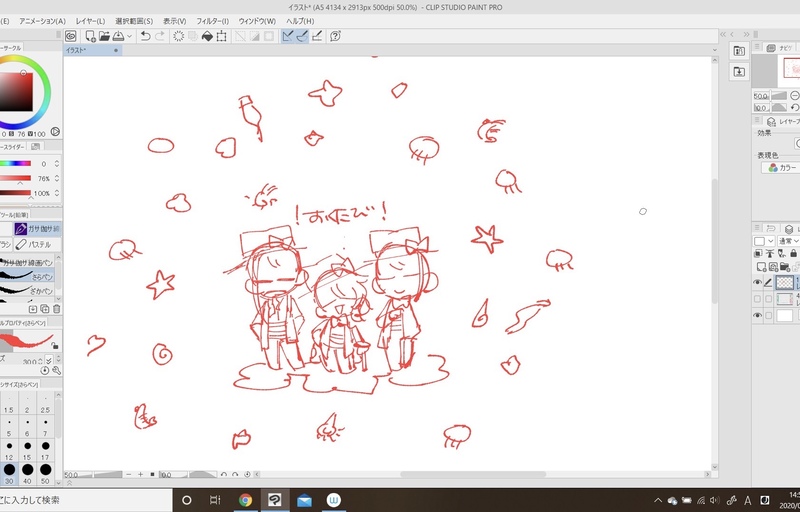The image size is (800, 512).
Task: Click the canvas horizontal scrollbar
Action: (x=473, y=474)
